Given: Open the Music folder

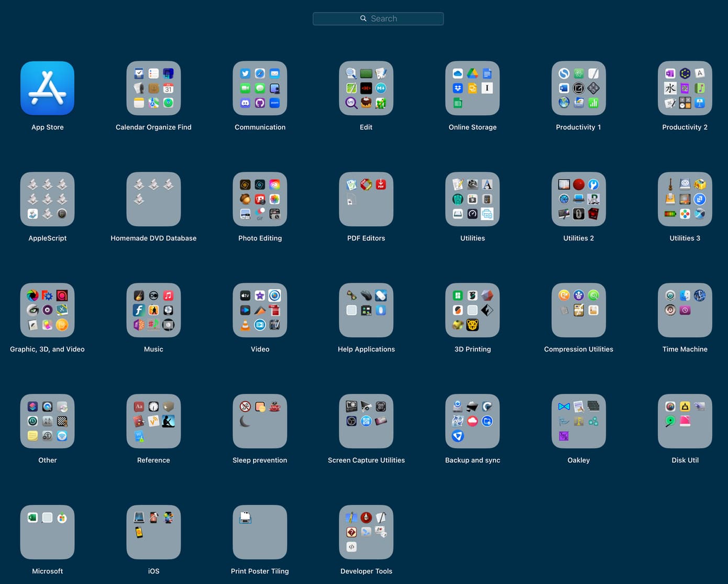Looking at the screenshot, I should click(x=153, y=310).
